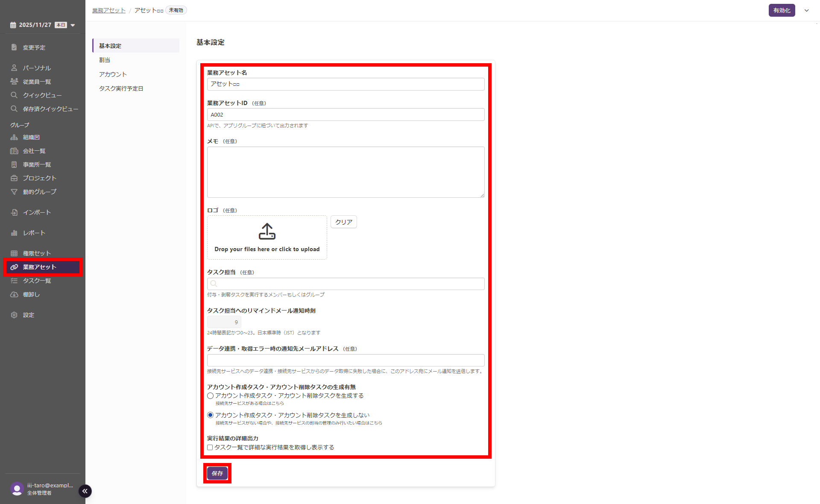The height and width of the screenshot is (504, 820).
Task: Click the organization chart icon in sidebar
Action: pyautogui.click(x=14, y=137)
